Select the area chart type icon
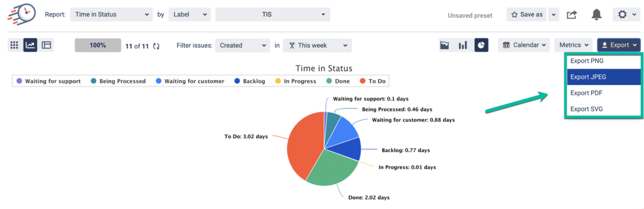This screenshot has height=209, width=644. coord(445,45)
